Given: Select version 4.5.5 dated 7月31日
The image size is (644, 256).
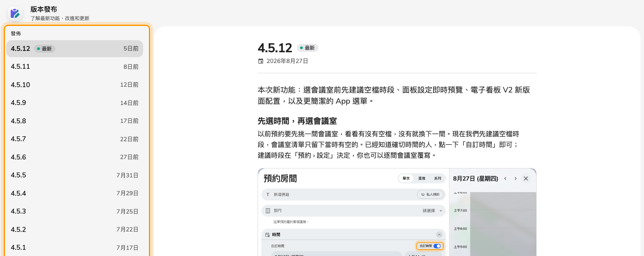Looking at the screenshot, I should [x=75, y=175].
